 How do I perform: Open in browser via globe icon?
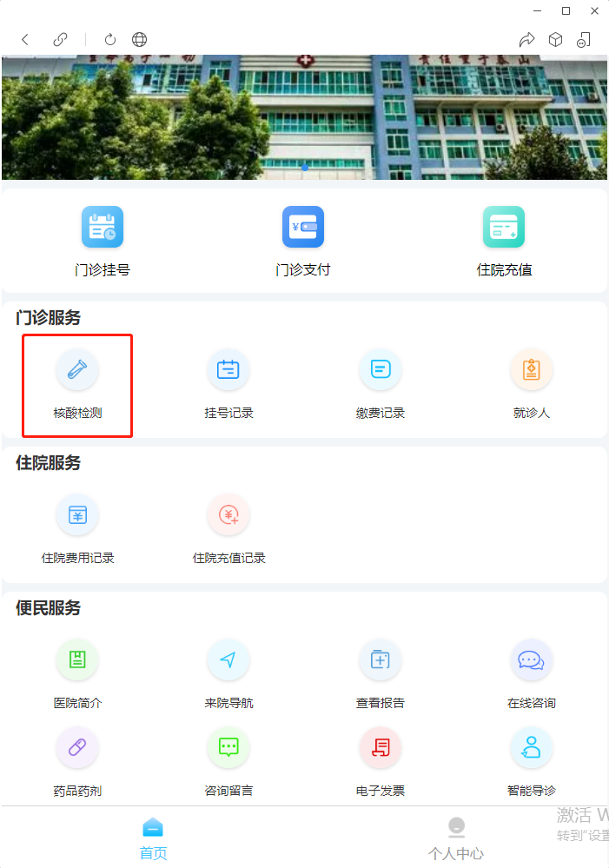point(140,39)
